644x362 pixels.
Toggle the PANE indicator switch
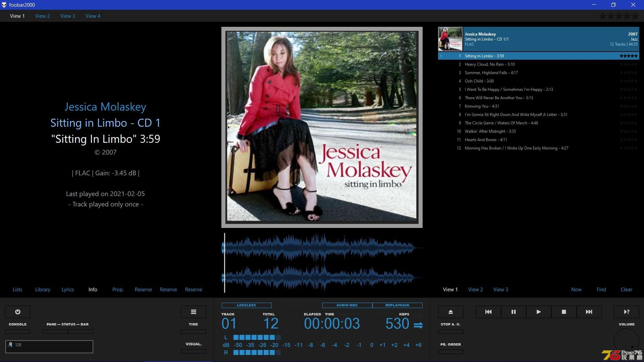(55, 331)
